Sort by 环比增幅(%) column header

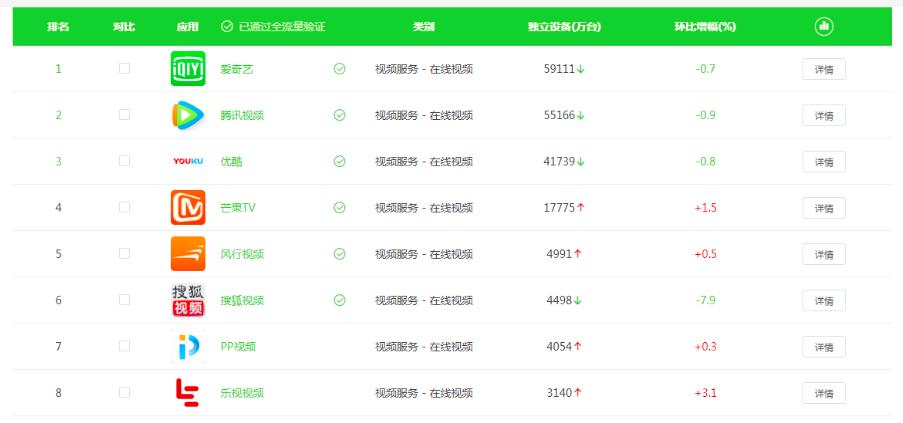tap(705, 26)
